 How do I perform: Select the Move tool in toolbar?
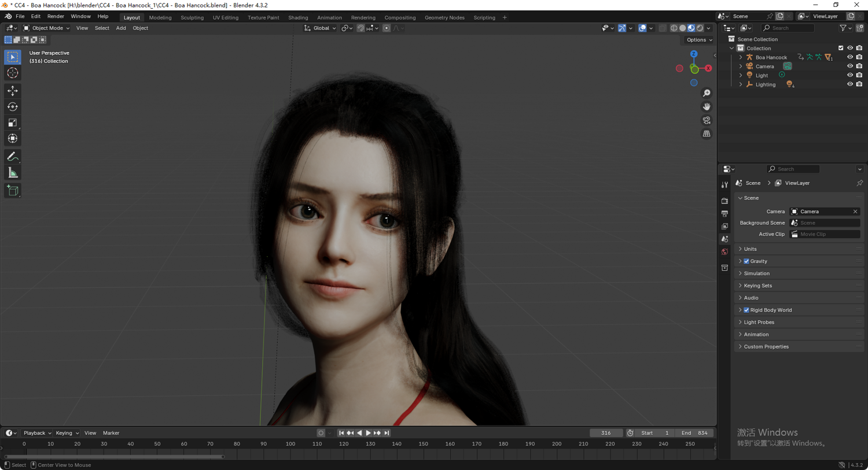(13, 91)
